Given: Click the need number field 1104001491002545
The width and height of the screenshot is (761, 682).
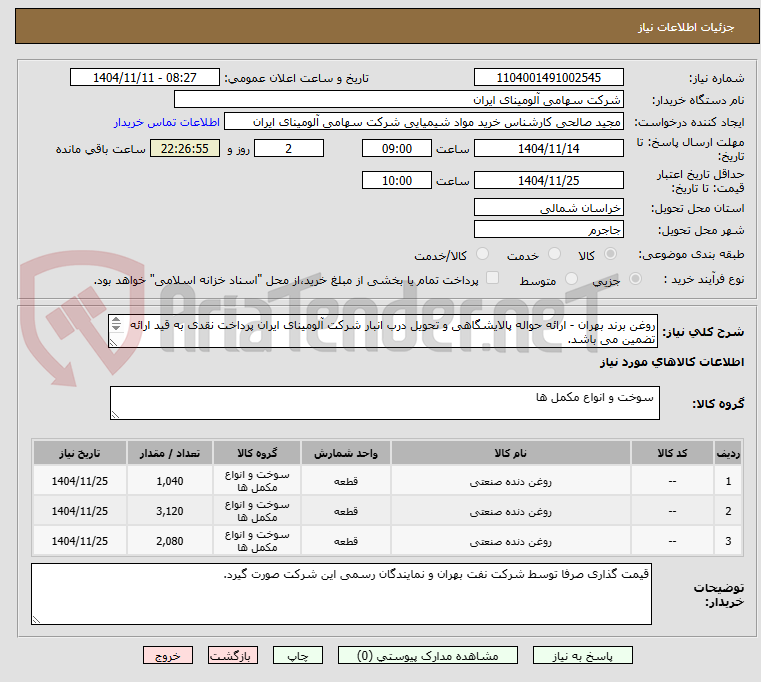Looking at the screenshot, I should [548, 78].
